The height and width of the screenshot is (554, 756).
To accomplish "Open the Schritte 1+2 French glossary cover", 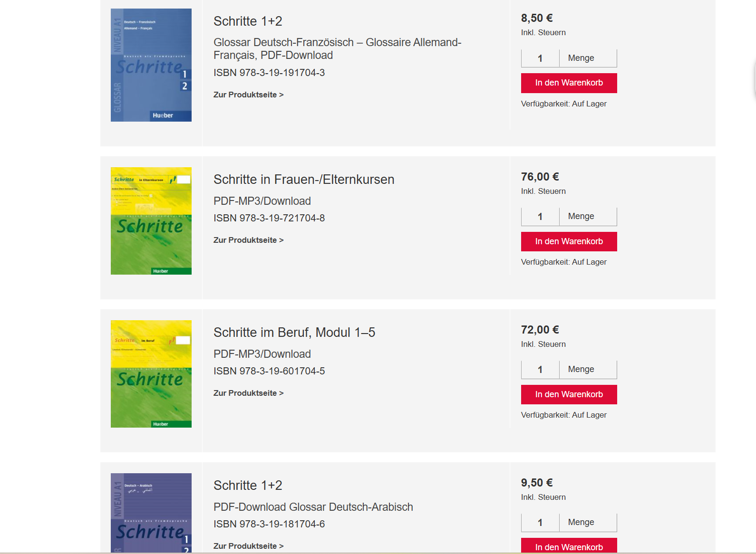I will tap(151, 65).
